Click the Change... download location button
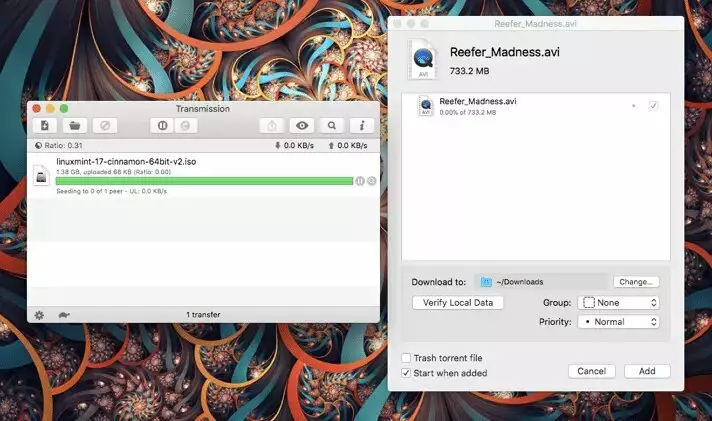This screenshot has height=421, width=712. coord(636,282)
